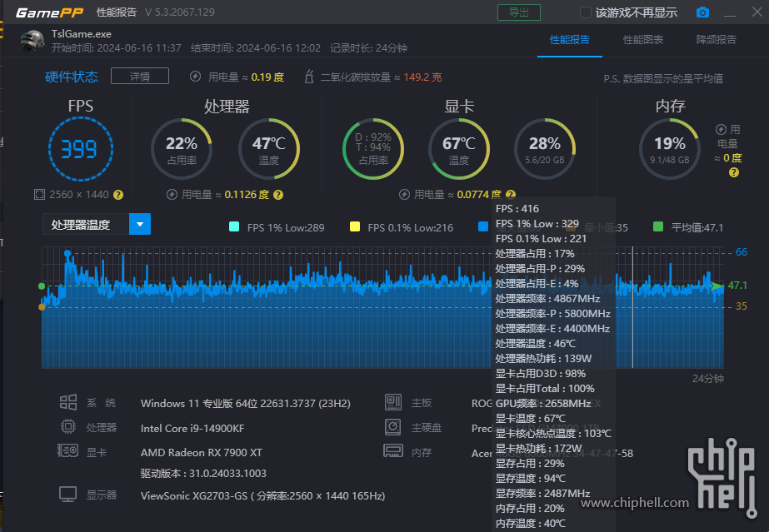Click the chart maximum value label 66
This screenshot has width=769, height=532.
point(741,252)
